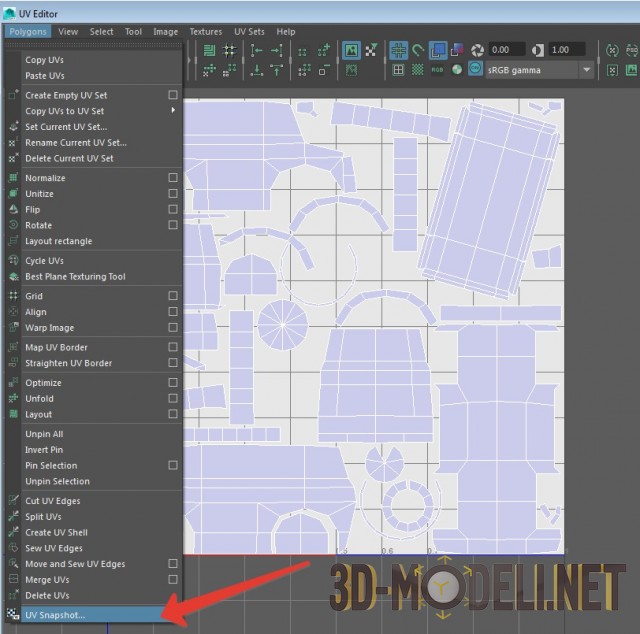The width and height of the screenshot is (640, 634).
Task: Open the Rotate option box
Action: coord(173,225)
